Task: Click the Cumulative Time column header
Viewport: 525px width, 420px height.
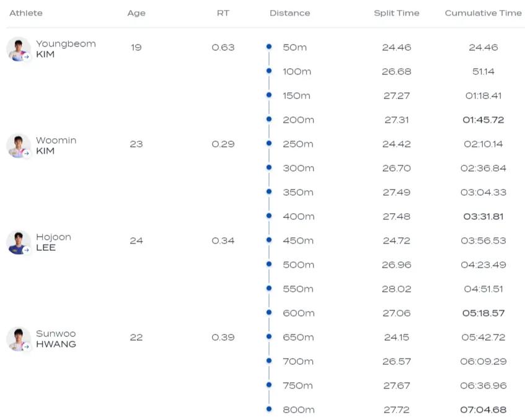Action: pyautogui.click(x=483, y=13)
